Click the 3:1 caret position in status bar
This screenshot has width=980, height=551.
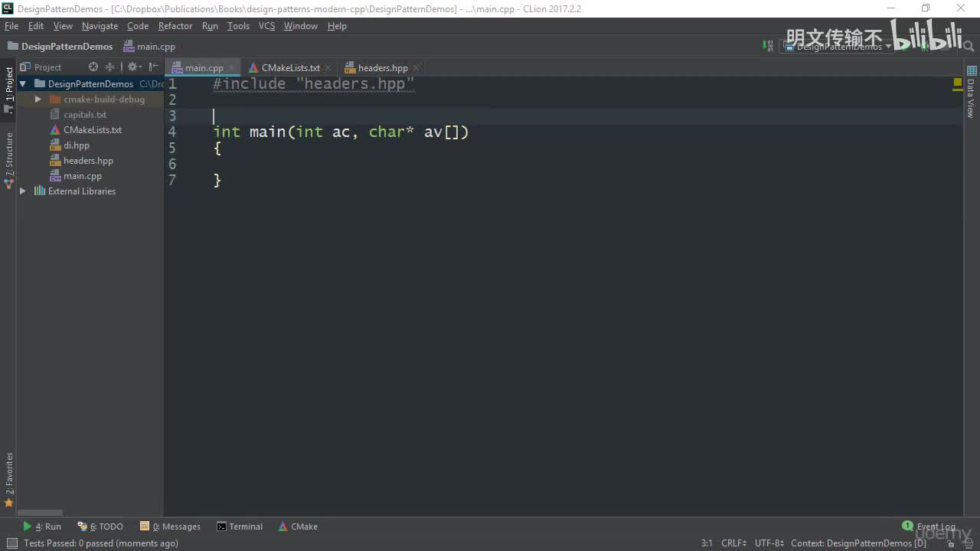pos(707,543)
